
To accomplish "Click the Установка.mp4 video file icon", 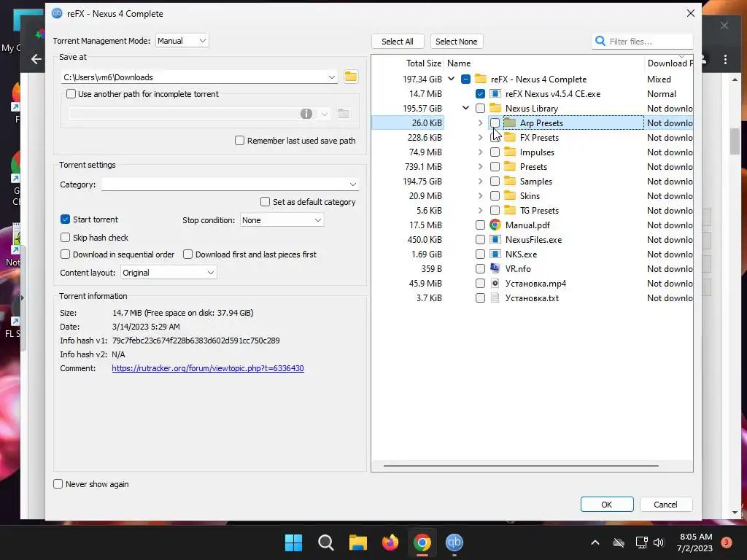I will pos(495,284).
